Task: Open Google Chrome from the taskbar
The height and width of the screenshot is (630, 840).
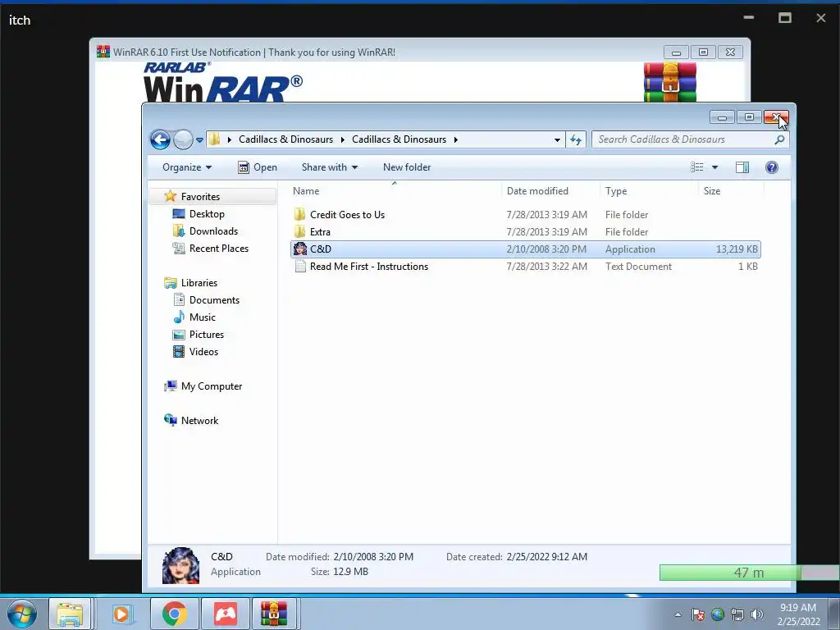Action: coord(175,614)
